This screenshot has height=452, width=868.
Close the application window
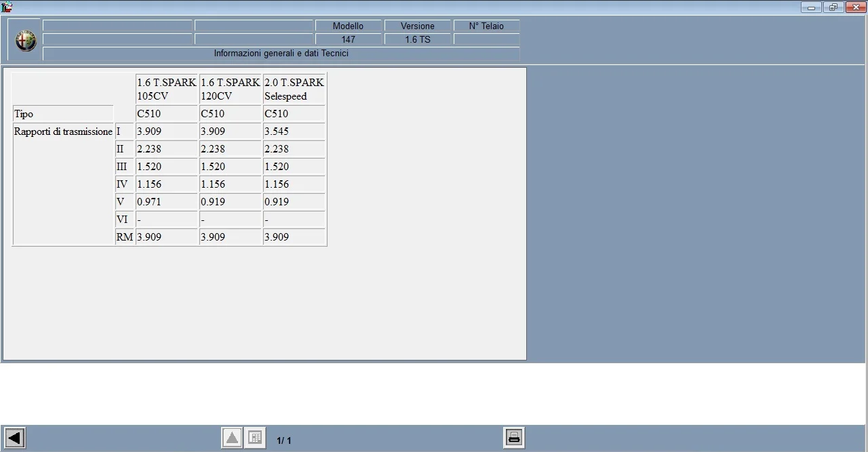point(856,7)
